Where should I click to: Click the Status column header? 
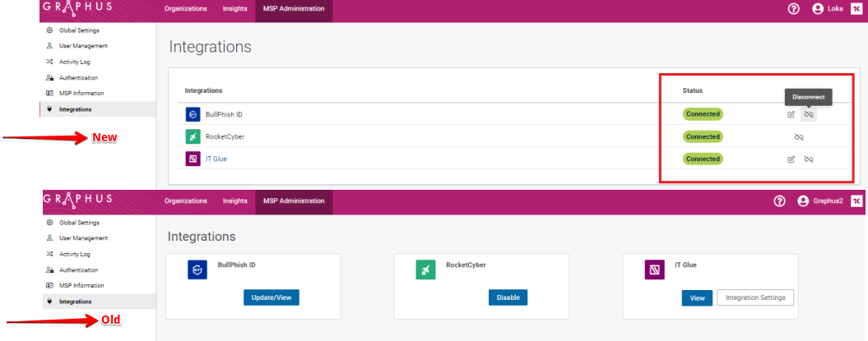(x=692, y=90)
